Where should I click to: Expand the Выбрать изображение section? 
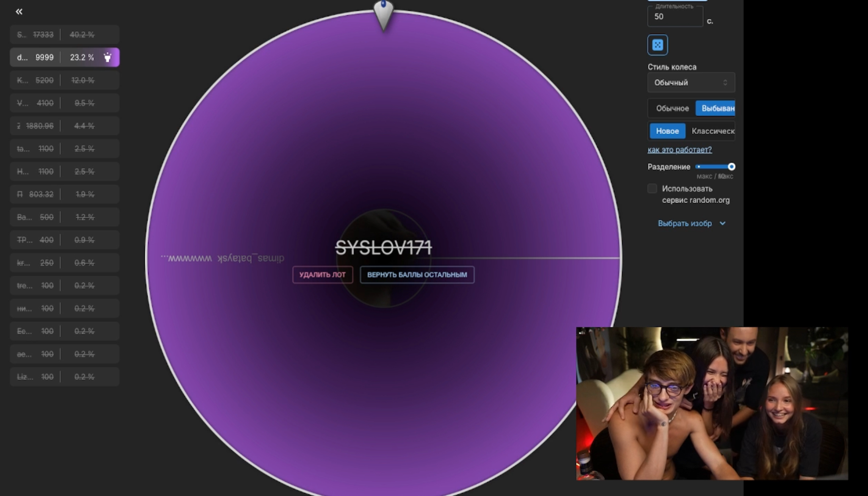coord(685,223)
